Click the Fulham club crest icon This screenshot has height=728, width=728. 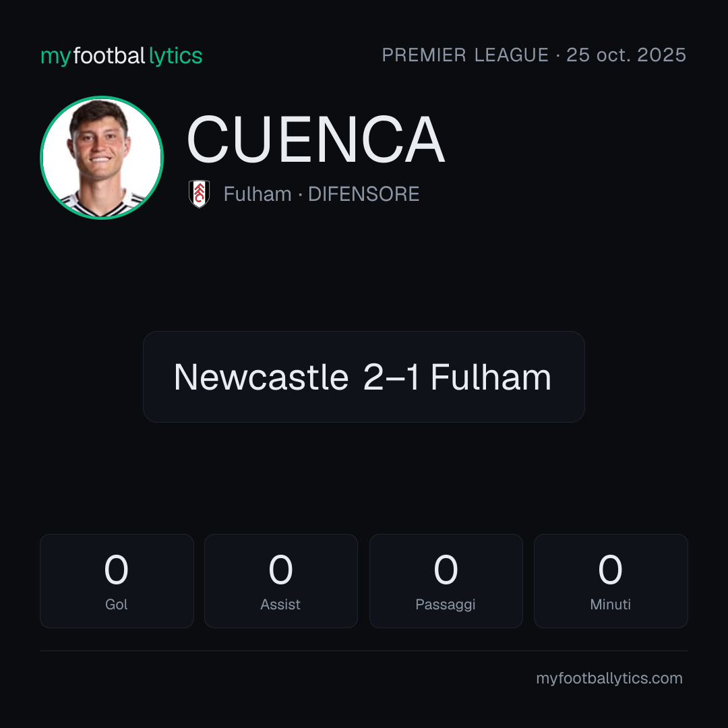pos(199,194)
